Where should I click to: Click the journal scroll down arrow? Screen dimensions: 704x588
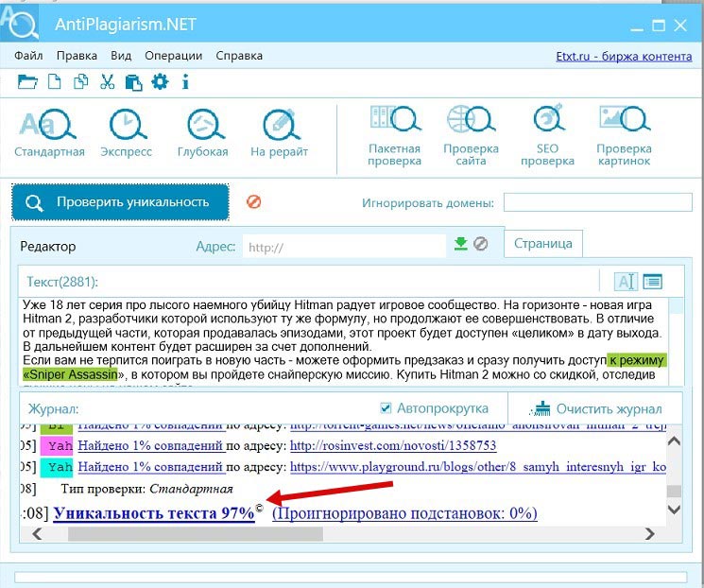[x=674, y=510]
